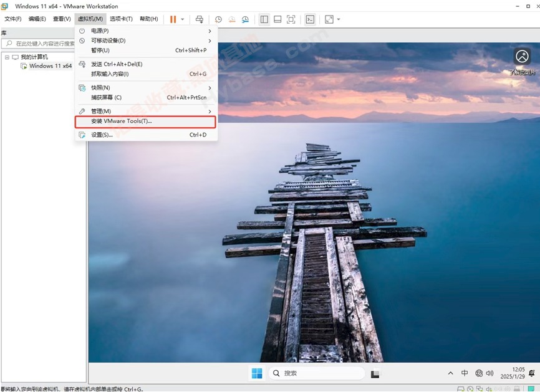Image resolution: width=540 pixels, height=392 pixels.
Task: Click the pause virtual machine toolbar icon
Action: click(173, 19)
